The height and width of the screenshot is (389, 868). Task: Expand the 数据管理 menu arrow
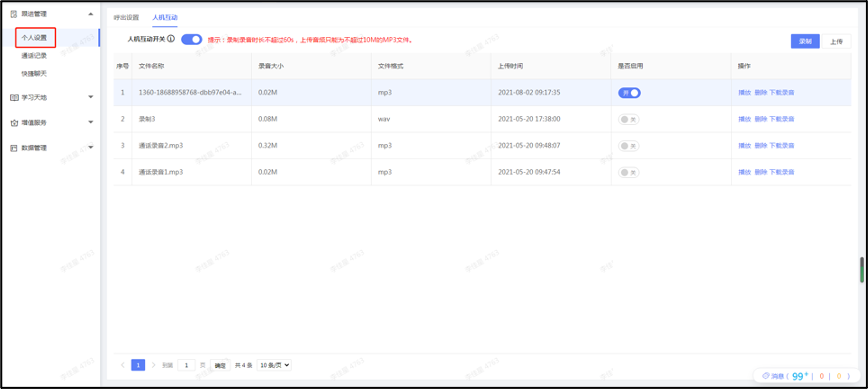(x=91, y=148)
